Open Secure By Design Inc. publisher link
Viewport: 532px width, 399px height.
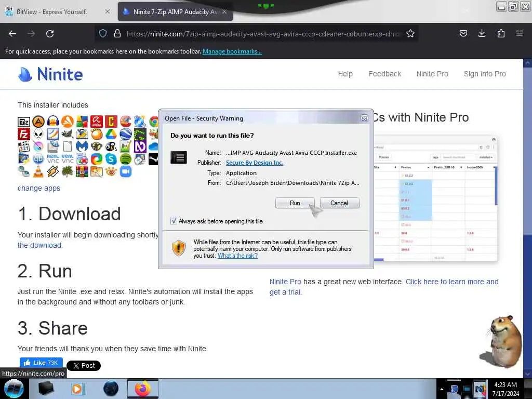tap(255, 163)
